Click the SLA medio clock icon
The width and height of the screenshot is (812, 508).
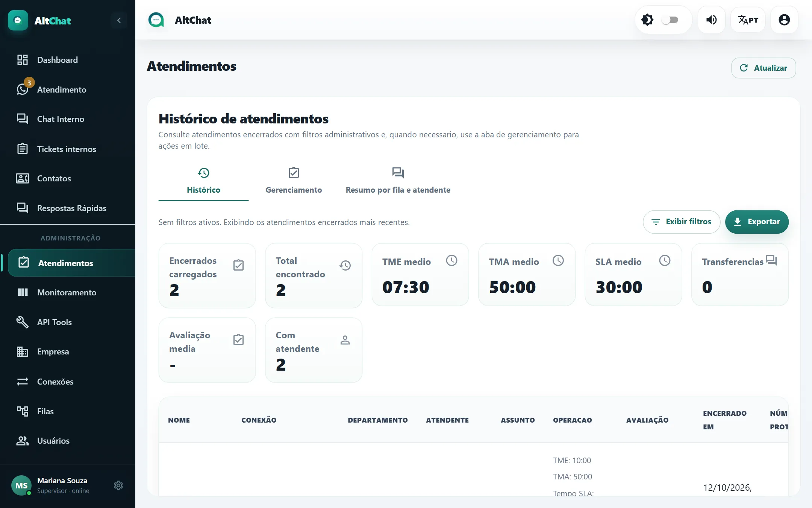point(665,260)
